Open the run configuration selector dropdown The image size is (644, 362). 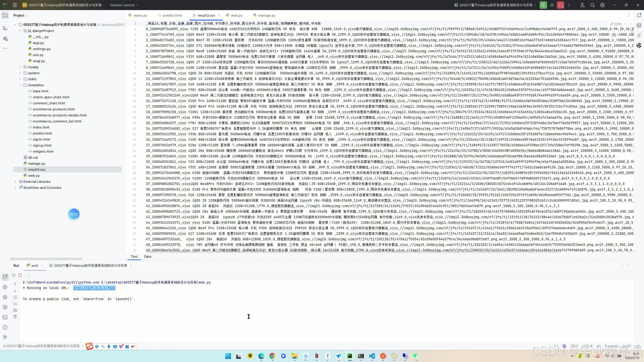tap(495, 5)
